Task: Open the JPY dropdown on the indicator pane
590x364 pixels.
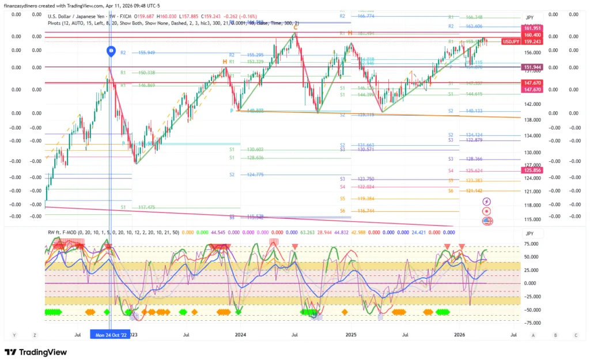Action: [x=530, y=233]
